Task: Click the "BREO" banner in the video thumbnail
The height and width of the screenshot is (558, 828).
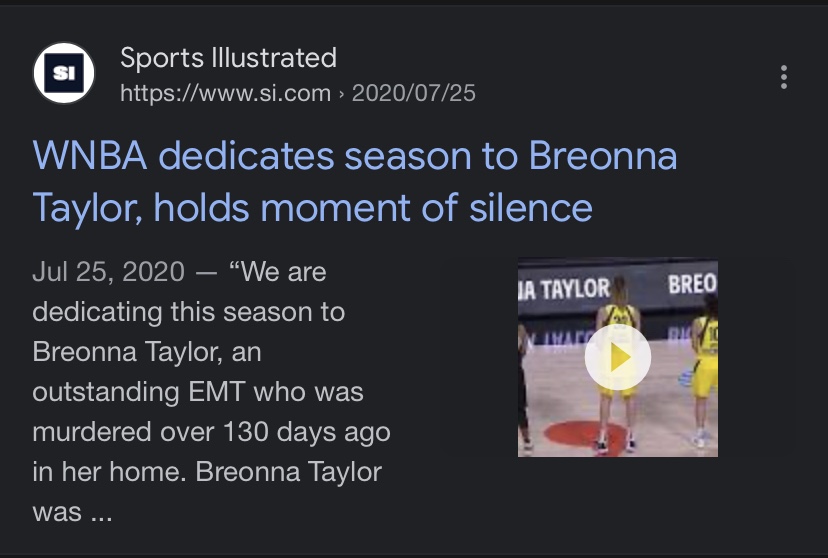Action: click(x=692, y=284)
